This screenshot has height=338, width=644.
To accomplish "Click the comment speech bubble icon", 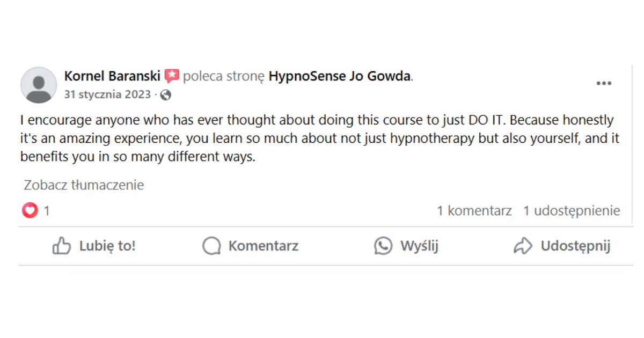I will click(x=211, y=246).
